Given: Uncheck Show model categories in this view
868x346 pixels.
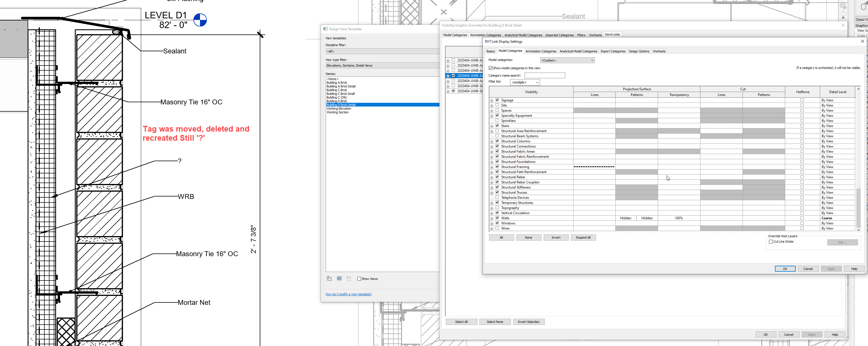Looking at the screenshot, I should [x=490, y=68].
